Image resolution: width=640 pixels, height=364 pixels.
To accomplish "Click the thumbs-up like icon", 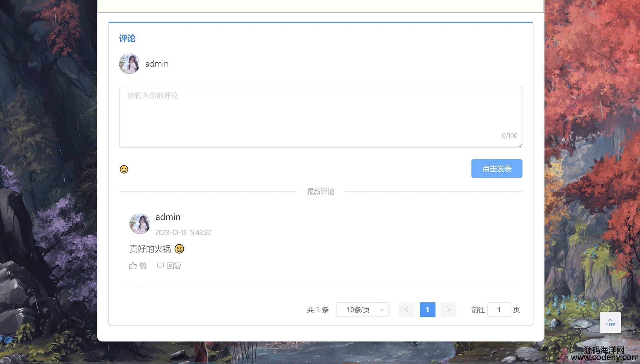I will coord(133,266).
